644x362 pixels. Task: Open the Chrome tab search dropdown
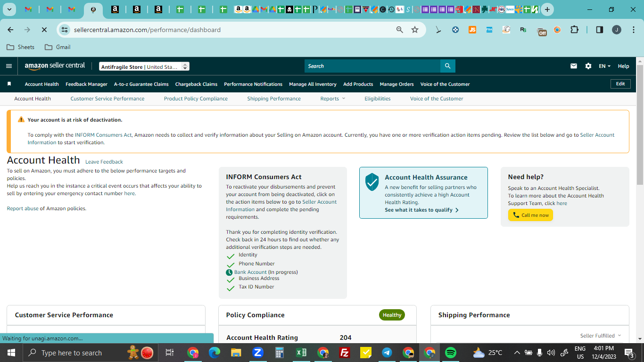click(x=9, y=9)
